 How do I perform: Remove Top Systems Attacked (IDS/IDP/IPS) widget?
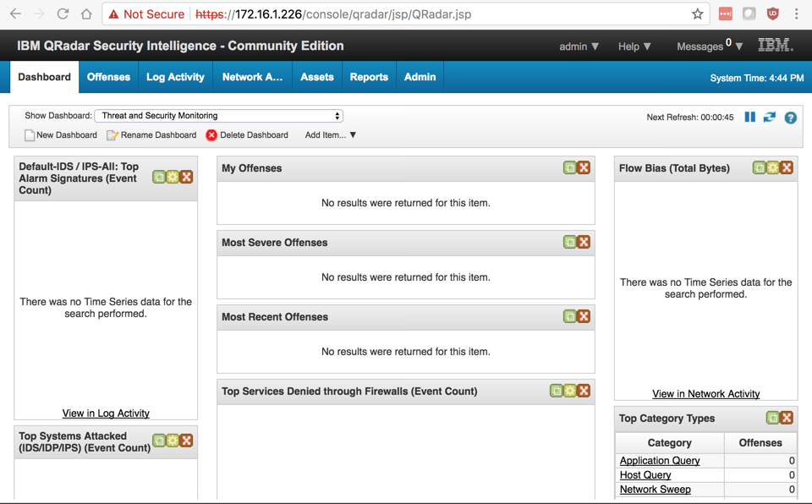pyautogui.click(x=186, y=441)
